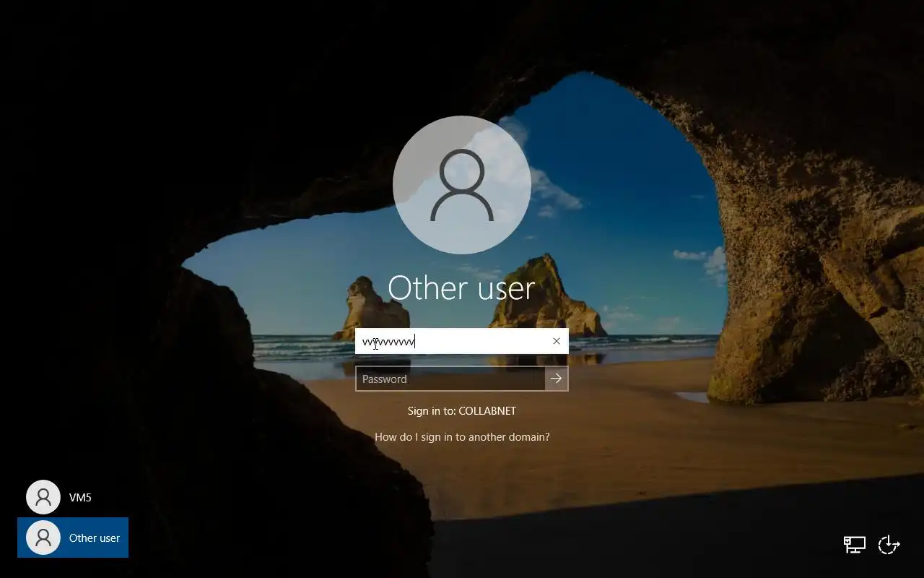
Task: Select the VM5 user account
Action: pyautogui.click(x=72, y=497)
